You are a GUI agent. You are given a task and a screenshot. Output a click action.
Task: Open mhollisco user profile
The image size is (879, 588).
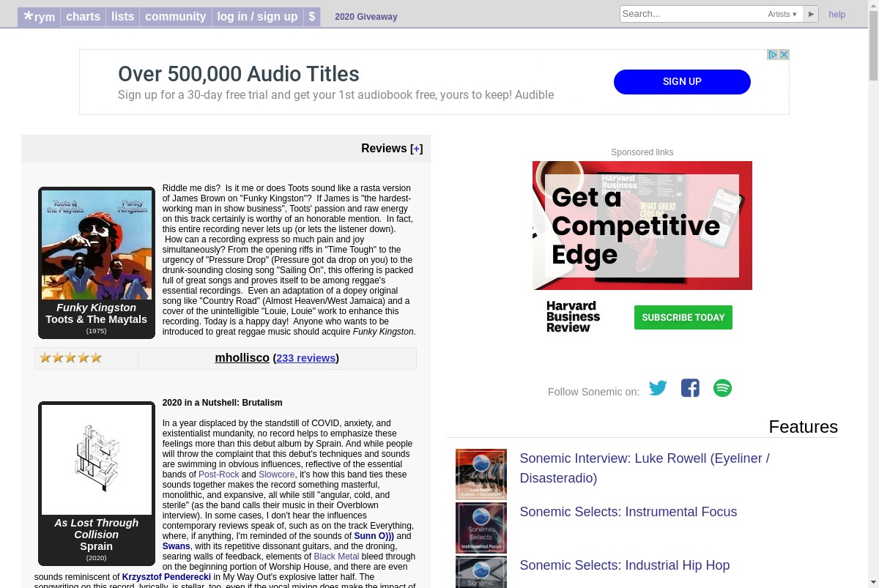pyautogui.click(x=242, y=358)
